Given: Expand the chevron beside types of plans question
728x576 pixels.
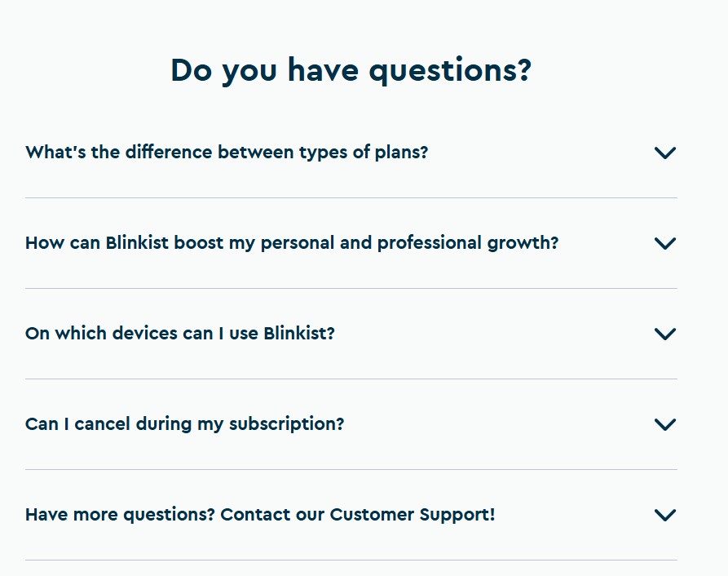Looking at the screenshot, I should pyautogui.click(x=665, y=153).
